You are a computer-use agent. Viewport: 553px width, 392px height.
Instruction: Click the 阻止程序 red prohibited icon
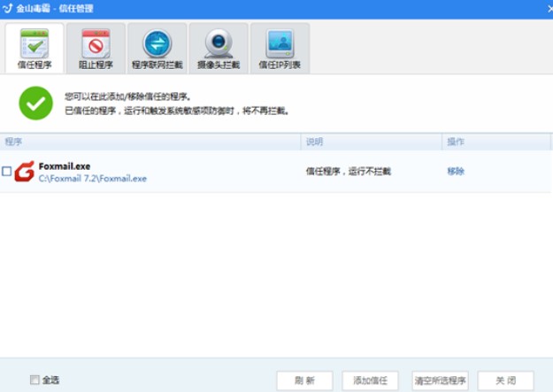[96, 42]
